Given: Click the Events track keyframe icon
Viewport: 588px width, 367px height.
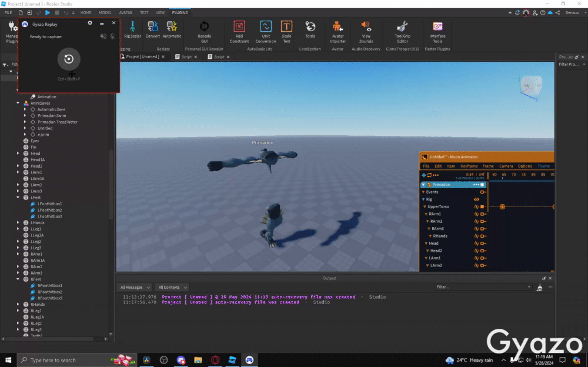Looking at the screenshot, I should (483, 192).
